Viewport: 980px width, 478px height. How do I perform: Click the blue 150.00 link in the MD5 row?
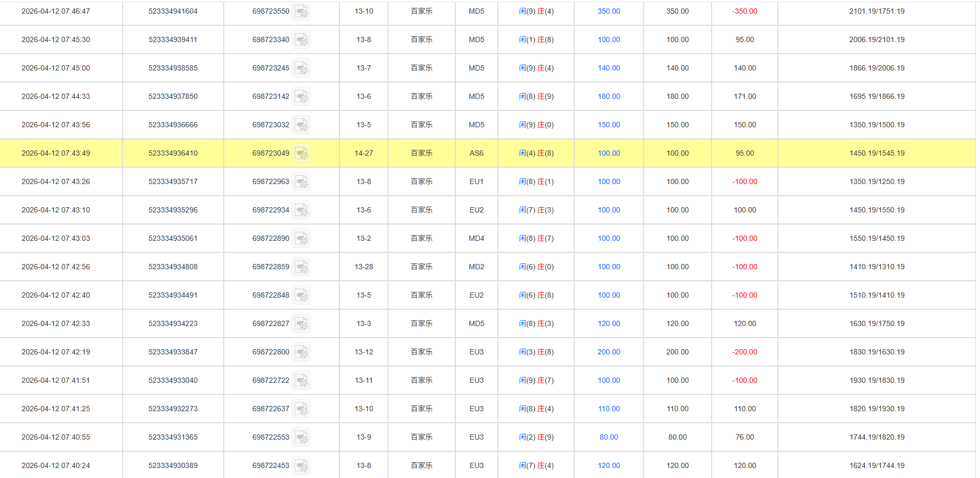pos(608,125)
